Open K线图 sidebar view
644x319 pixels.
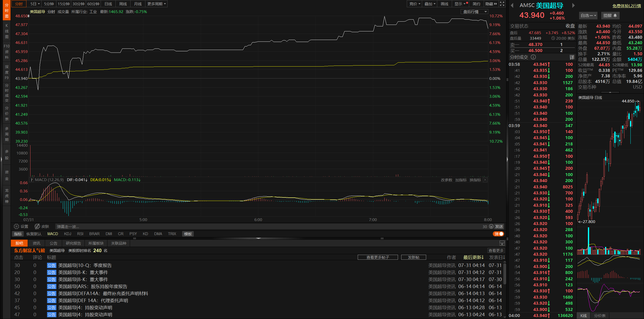point(7,31)
